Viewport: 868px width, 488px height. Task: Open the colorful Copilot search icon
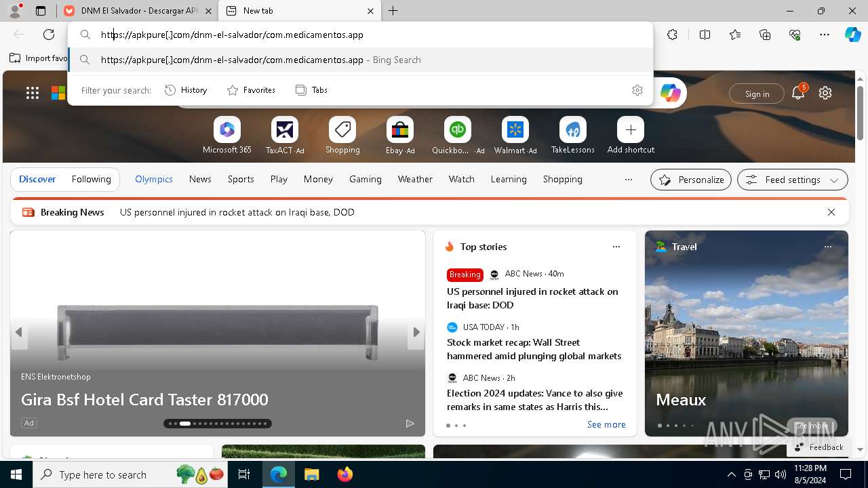(671, 94)
